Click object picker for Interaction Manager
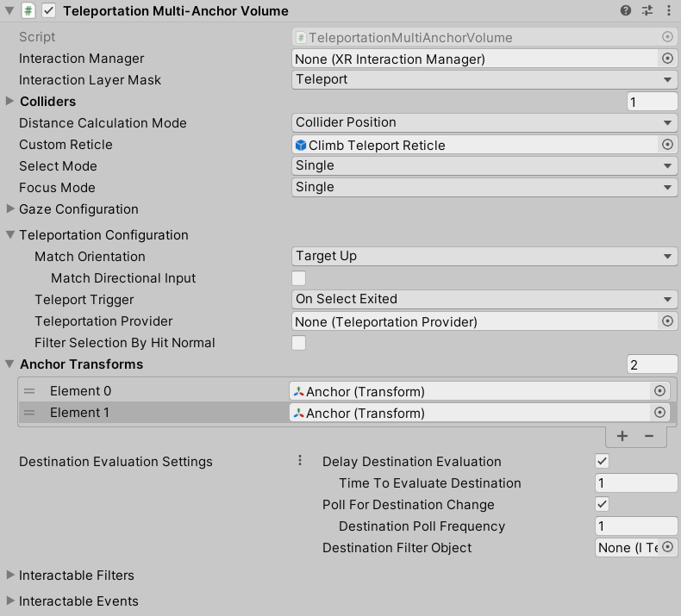The width and height of the screenshot is (681, 616). coord(666,59)
